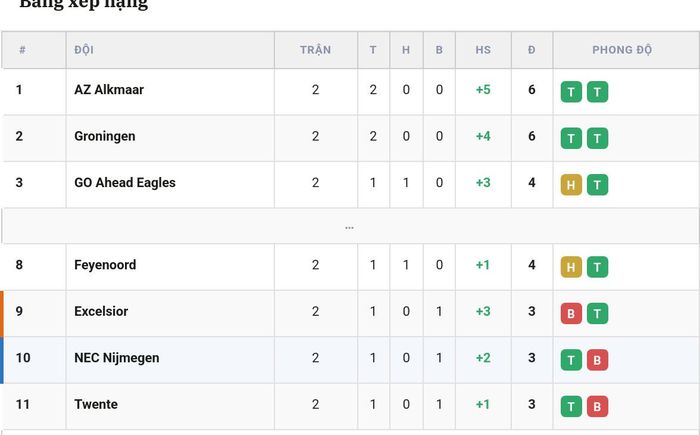Click the PHONG ĐỘ column header
Viewport: 700px width, 435px height.
click(622, 50)
